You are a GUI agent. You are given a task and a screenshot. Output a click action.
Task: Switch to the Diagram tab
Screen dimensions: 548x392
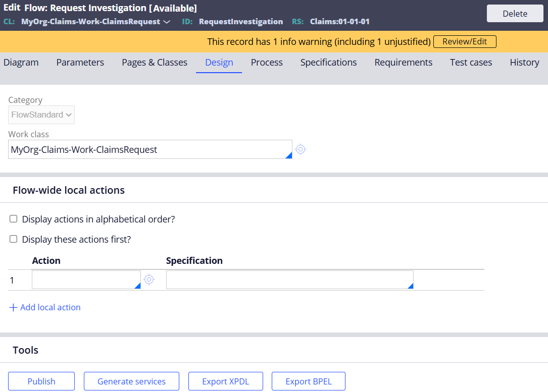pyautogui.click(x=21, y=62)
